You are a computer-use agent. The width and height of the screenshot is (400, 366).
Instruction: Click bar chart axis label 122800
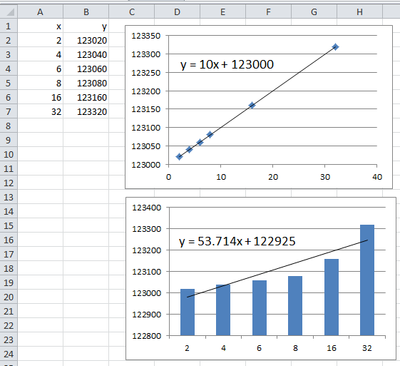tap(147, 336)
